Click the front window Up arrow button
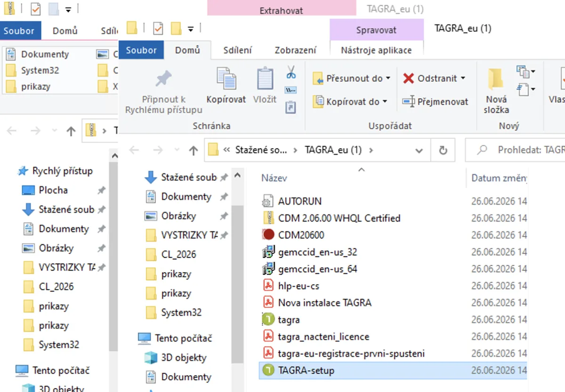This screenshot has height=392, width=565. point(193,151)
